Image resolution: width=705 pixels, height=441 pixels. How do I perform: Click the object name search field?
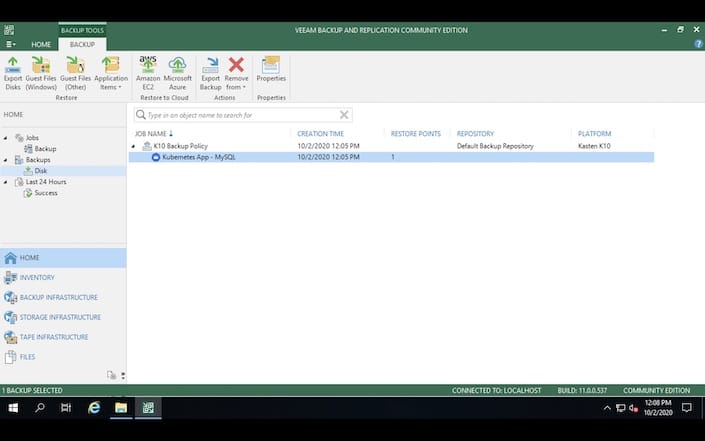coord(240,115)
